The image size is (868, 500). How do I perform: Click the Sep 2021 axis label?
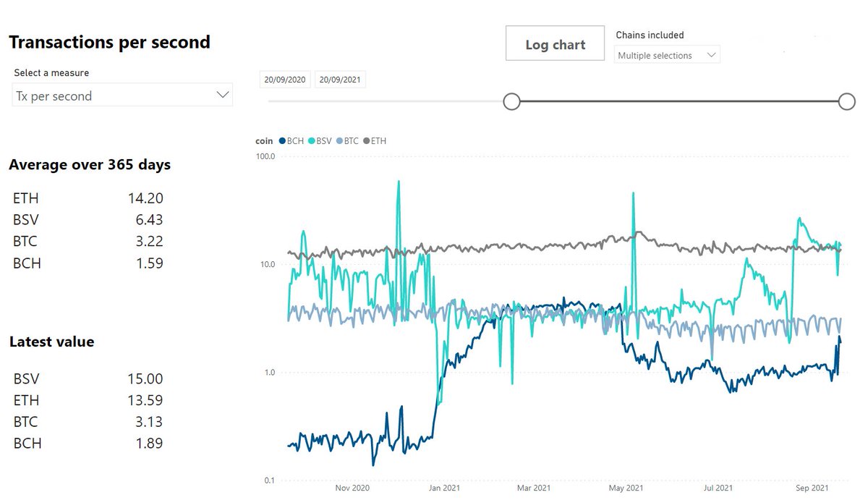tap(812, 488)
